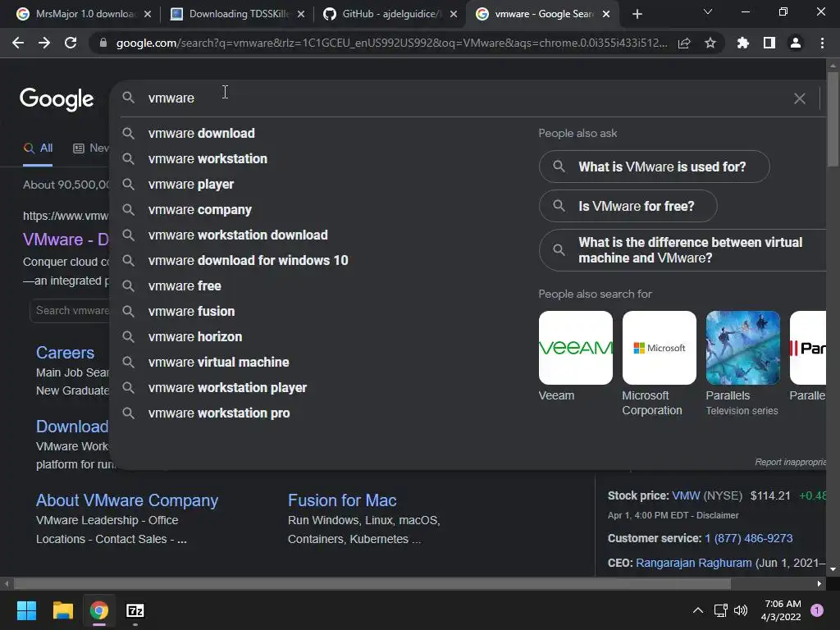The width and height of the screenshot is (840, 630).
Task: Select the 'vmware free' suggestion
Action: point(185,286)
